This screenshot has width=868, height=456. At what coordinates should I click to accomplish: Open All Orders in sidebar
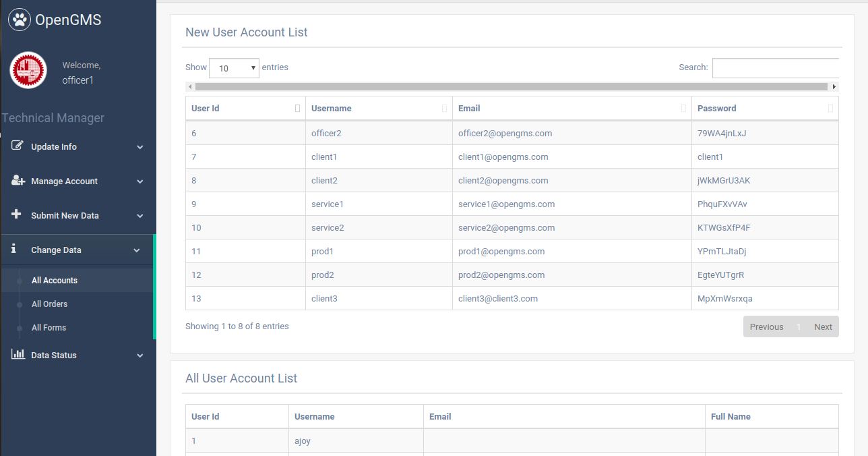[x=50, y=304]
